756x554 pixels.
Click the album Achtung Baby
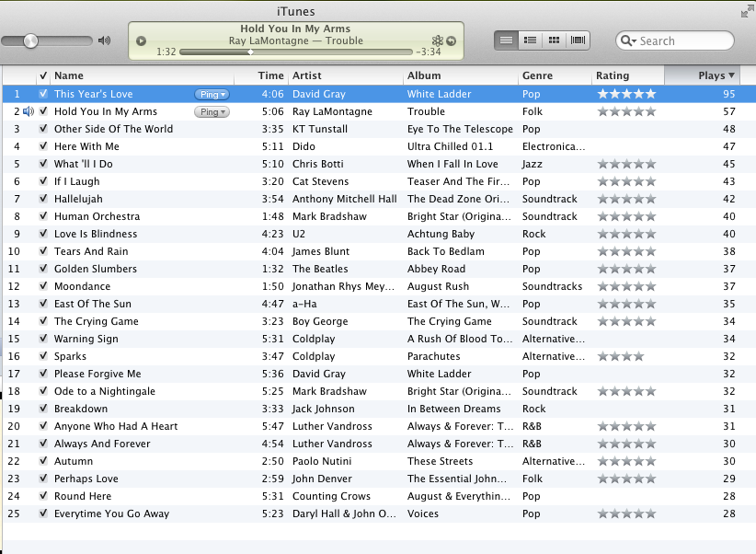[x=441, y=234]
